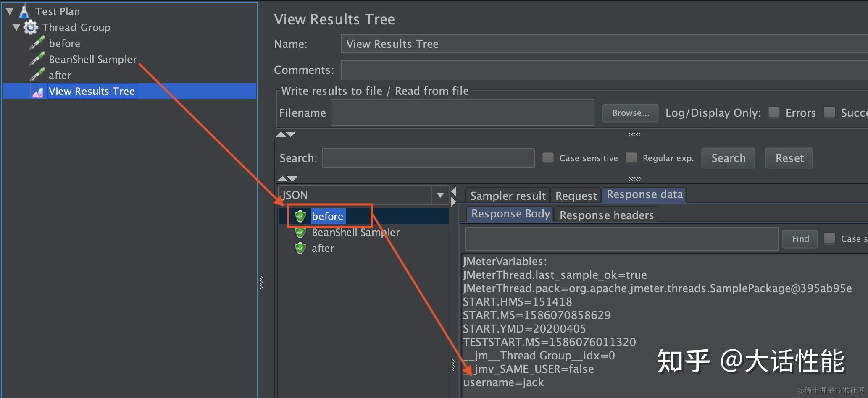Viewport: 868px width, 398px height.
Task: Collapse the Test Plan tree node
Action: tap(10, 11)
